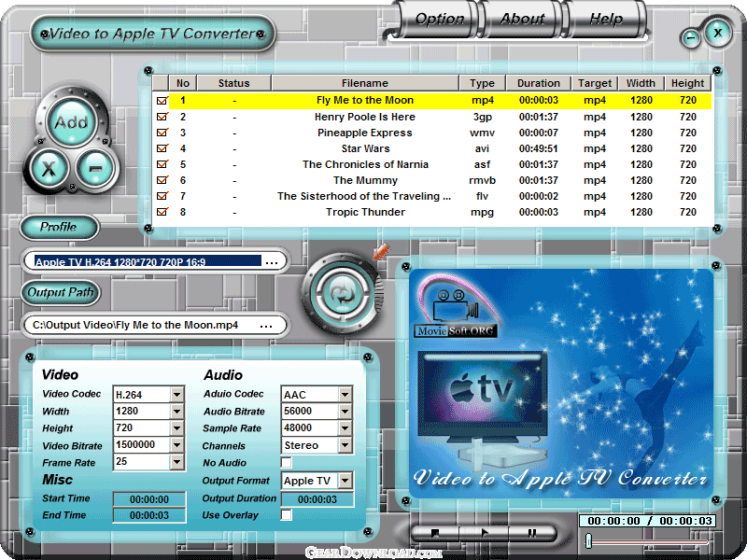Image resolution: width=747 pixels, height=560 pixels.
Task: Uncheck row 6 The Mummy checkbox
Action: coord(162,180)
